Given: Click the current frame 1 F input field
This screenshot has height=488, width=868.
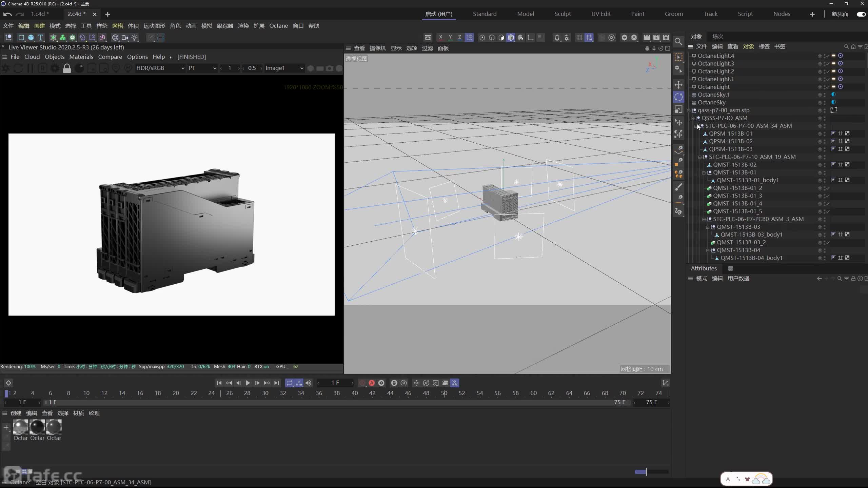Looking at the screenshot, I should tap(335, 383).
